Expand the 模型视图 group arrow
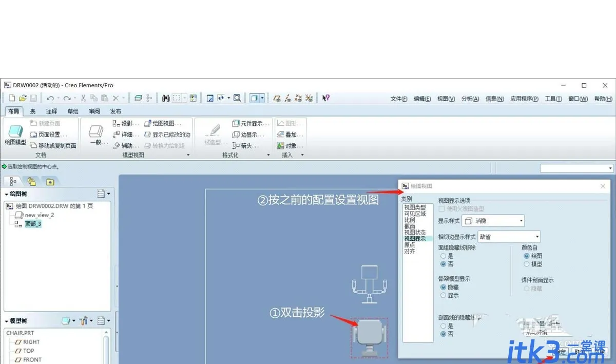616x364 pixels. (188, 155)
